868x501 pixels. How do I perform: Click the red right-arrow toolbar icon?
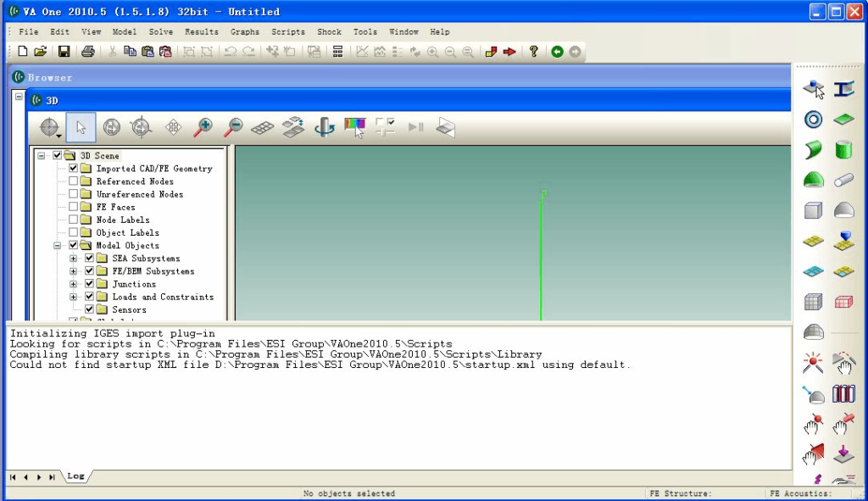click(x=509, y=52)
